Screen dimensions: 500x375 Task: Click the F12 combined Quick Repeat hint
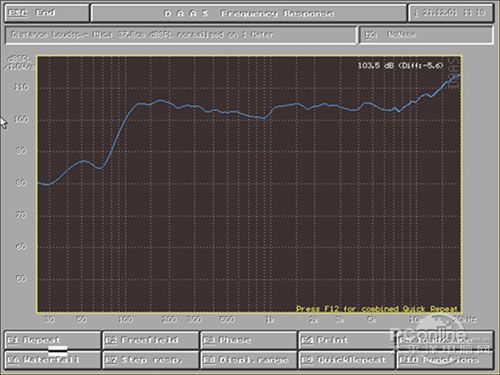point(377,309)
